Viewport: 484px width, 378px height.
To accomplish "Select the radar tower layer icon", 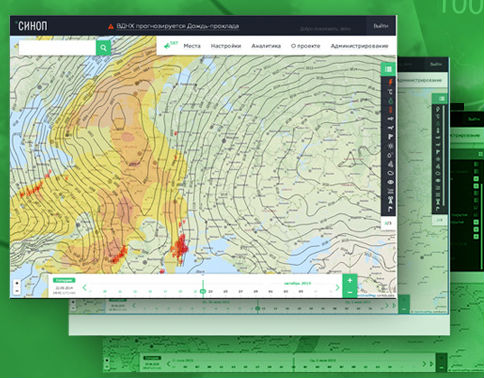I will pyautogui.click(x=390, y=200).
